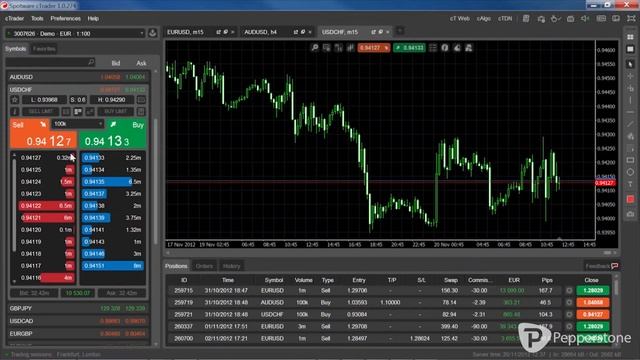Add USDCHF to favorites with star icon
Image resolution: width=640 pixels, height=360 pixels.
[15, 100]
